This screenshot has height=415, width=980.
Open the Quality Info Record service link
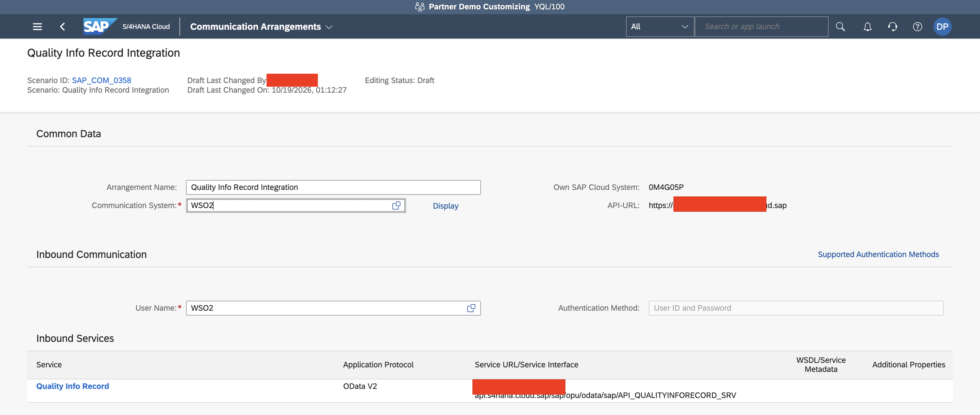click(x=72, y=386)
